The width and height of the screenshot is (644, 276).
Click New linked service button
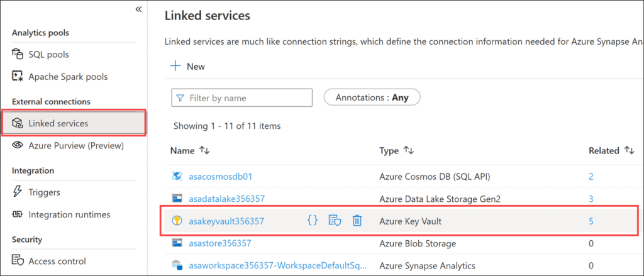(x=188, y=66)
